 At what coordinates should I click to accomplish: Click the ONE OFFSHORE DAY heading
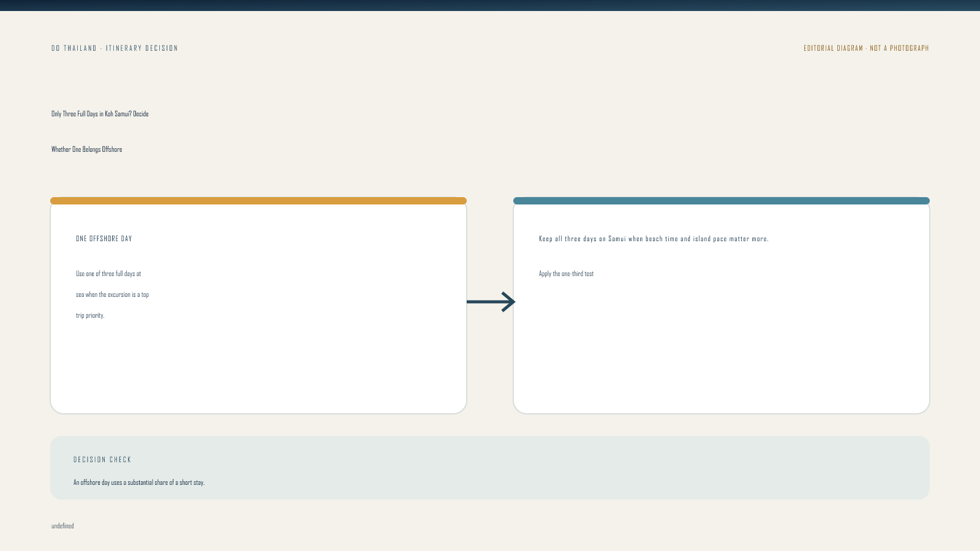tap(104, 239)
